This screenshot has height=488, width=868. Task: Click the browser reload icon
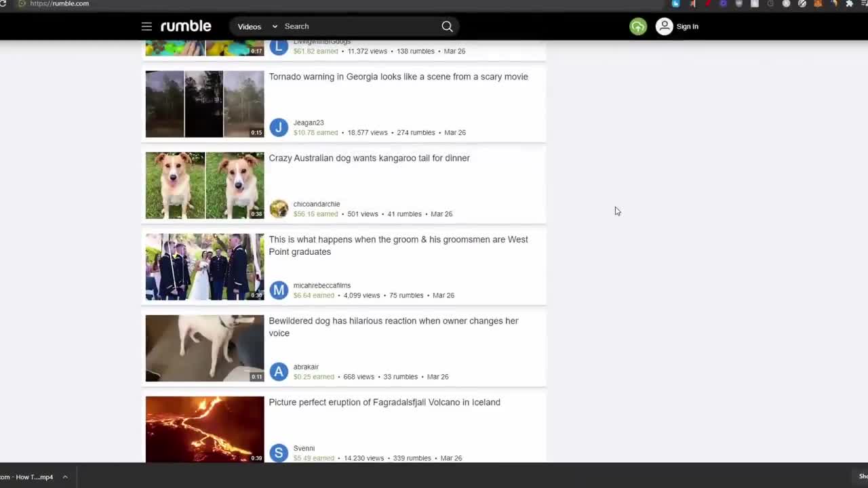pyautogui.click(x=3, y=4)
